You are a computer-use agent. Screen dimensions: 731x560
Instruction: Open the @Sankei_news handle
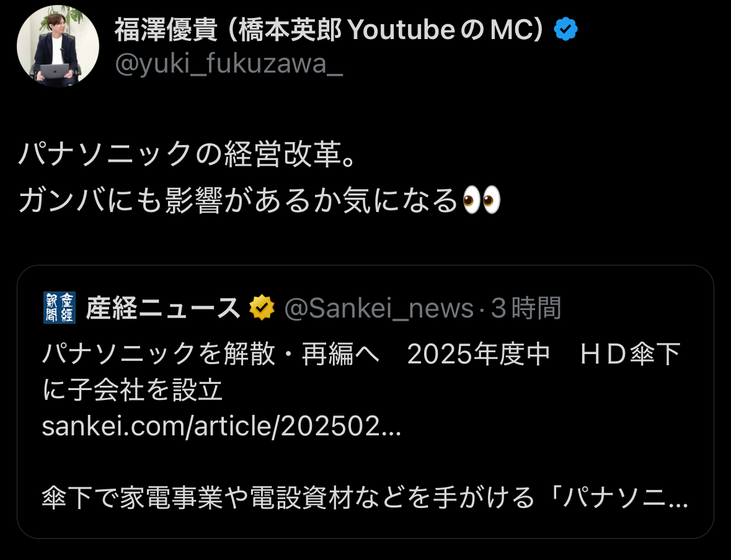click(379, 308)
